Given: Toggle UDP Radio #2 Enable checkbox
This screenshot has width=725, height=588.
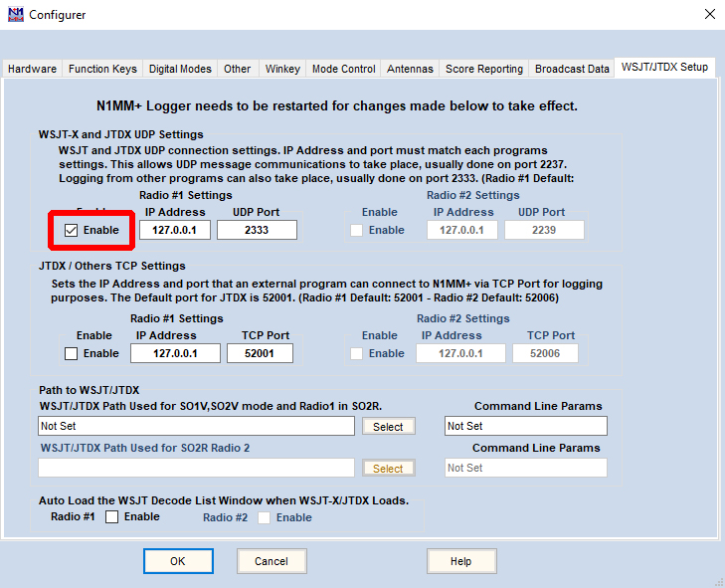Looking at the screenshot, I should pos(356,230).
